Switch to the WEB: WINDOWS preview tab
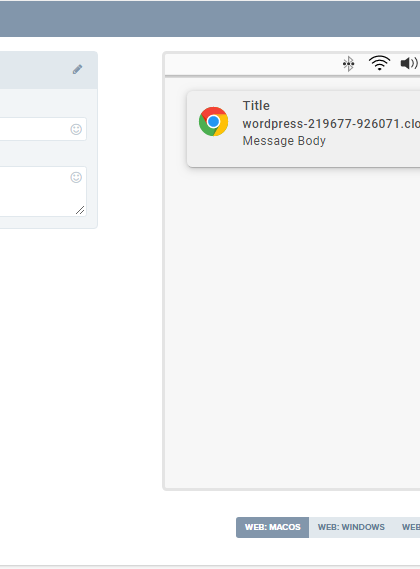 coord(351,527)
